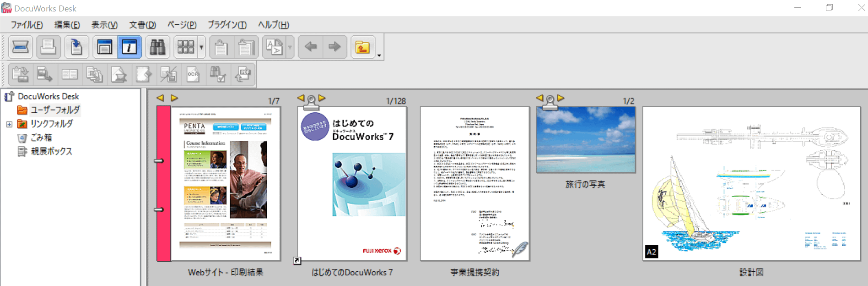Viewport: 868px width, 286px height.
Task: Go to next page of はじめてのDocuWorks 7
Action: click(322, 98)
